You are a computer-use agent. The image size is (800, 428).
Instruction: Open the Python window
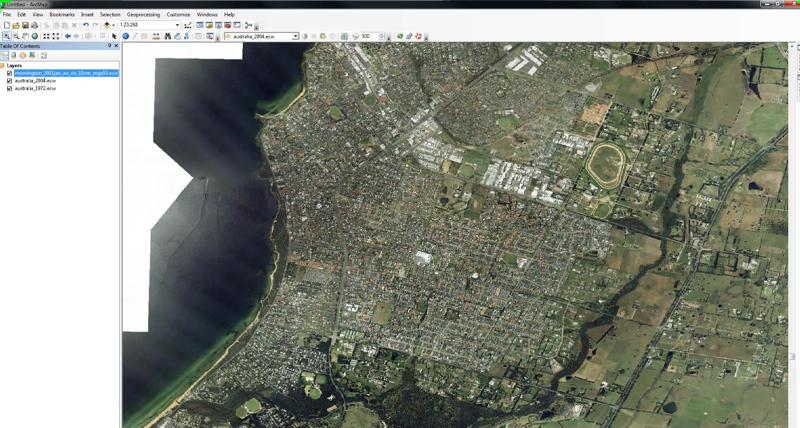(237, 25)
